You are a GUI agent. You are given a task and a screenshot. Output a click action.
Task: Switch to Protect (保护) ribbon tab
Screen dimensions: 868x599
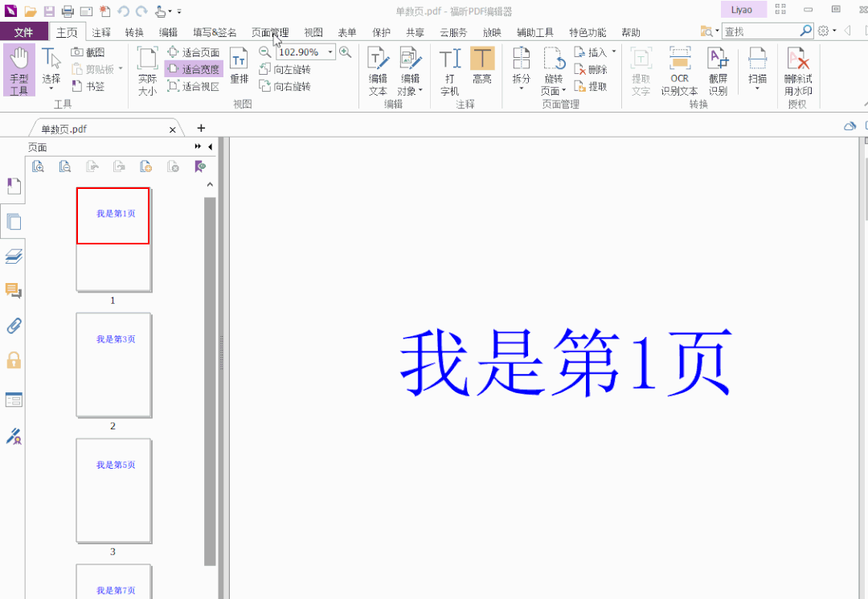(x=382, y=33)
